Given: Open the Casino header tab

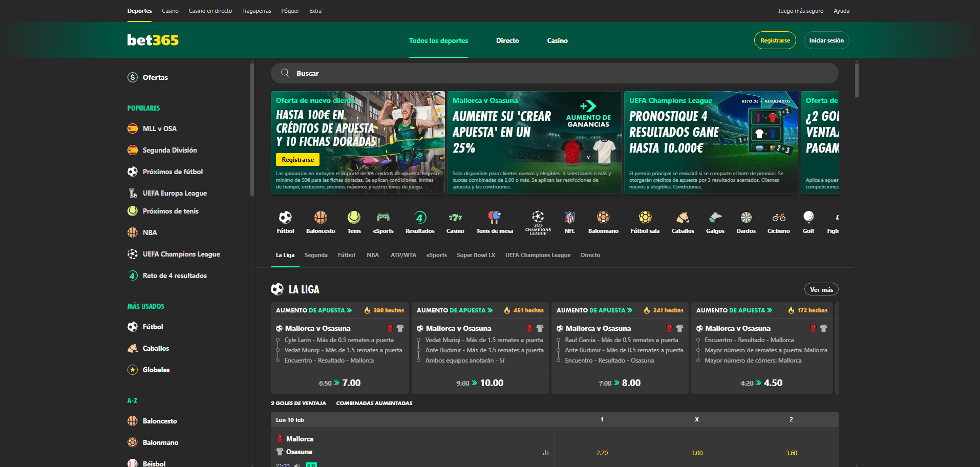Looking at the screenshot, I should coord(557,40).
